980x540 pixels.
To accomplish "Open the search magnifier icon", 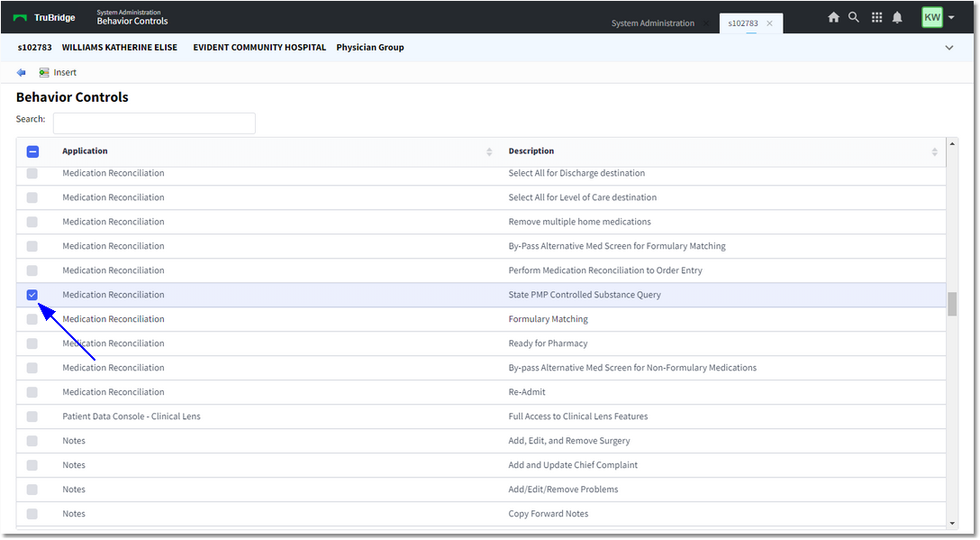I will pyautogui.click(x=854, y=17).
